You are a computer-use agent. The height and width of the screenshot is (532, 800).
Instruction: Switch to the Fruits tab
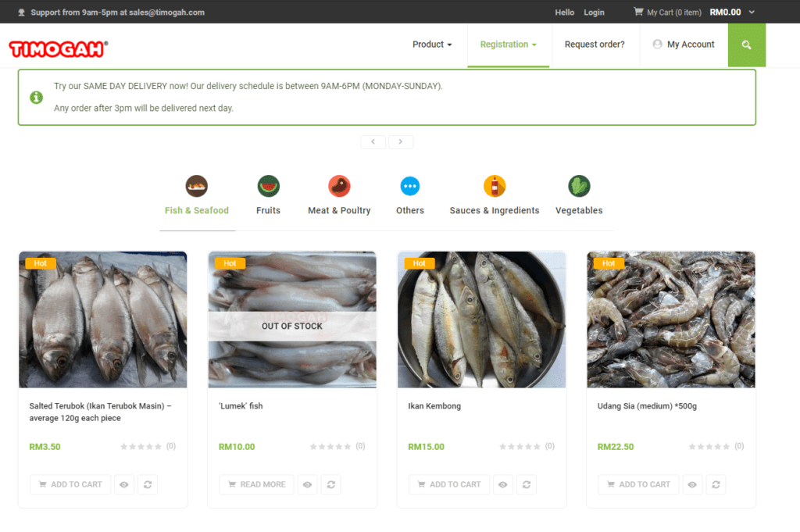tap(269, 210)
